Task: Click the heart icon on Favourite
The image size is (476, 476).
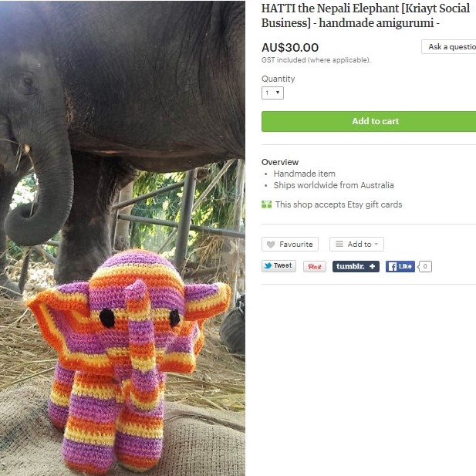Action: point(271,245)
